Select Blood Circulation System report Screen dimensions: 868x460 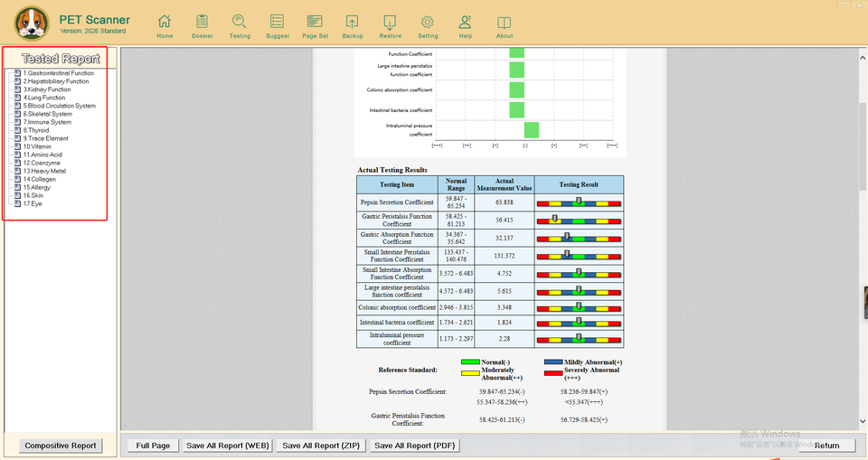tap(59, 106)
